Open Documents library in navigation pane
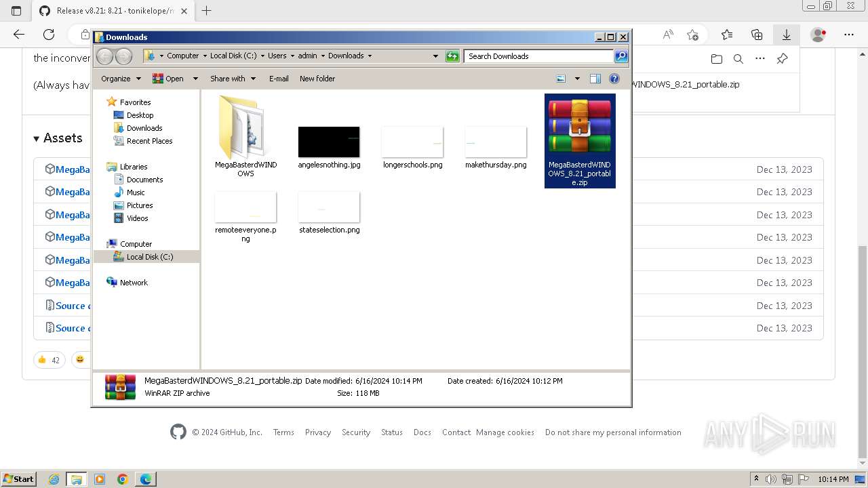Image resolution: width=868 pixels, height=488 pixels. [x=144, y=180]
